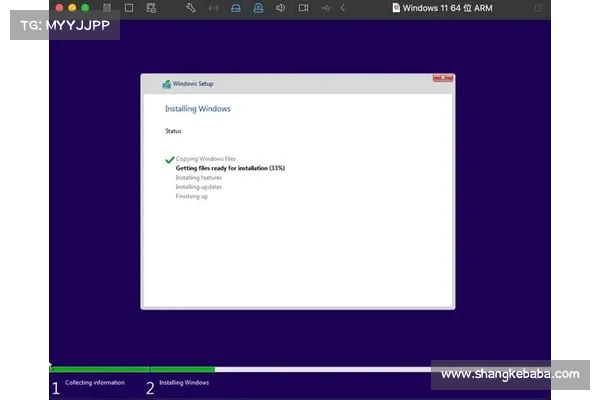The width and height of the screenshot is (600, 400).
Task: Click the "Finishing up" line
Action: click(x=192, y=196)
